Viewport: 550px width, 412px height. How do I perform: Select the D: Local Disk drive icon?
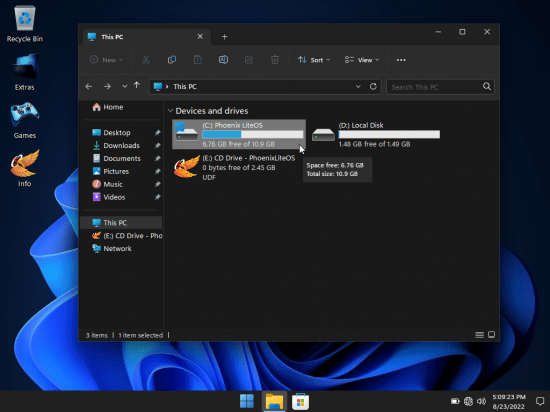(x=323, y=135)
